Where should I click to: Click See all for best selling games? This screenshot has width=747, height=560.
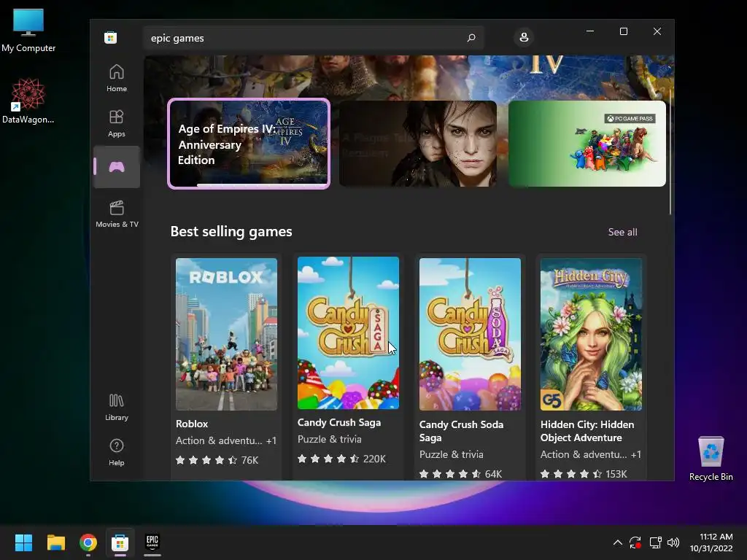point(622,232)
